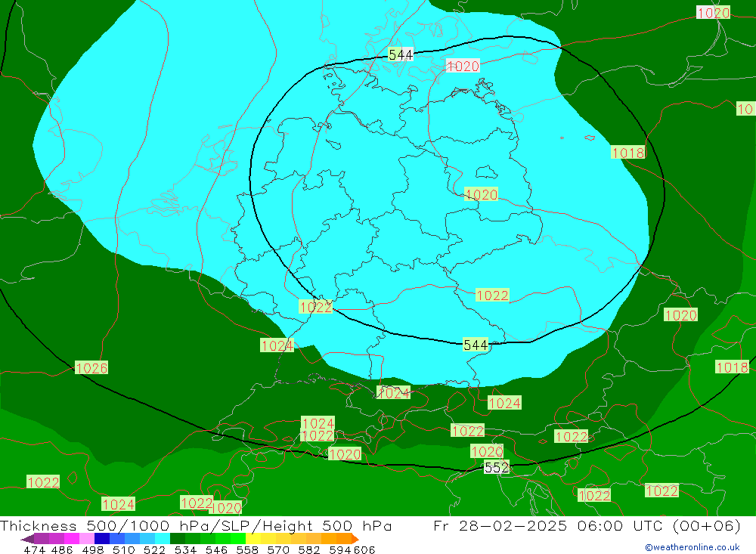Screen dimensions: 756x554
Task: Open the weatheronline.co.uk copyright link
Action: click(692, 547)
